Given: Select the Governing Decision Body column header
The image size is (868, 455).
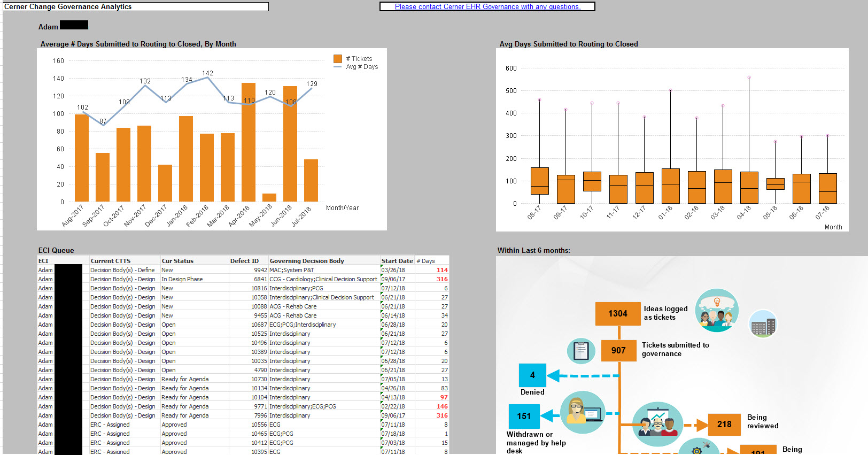Looking at the screenshot, I should pos(324,261).
